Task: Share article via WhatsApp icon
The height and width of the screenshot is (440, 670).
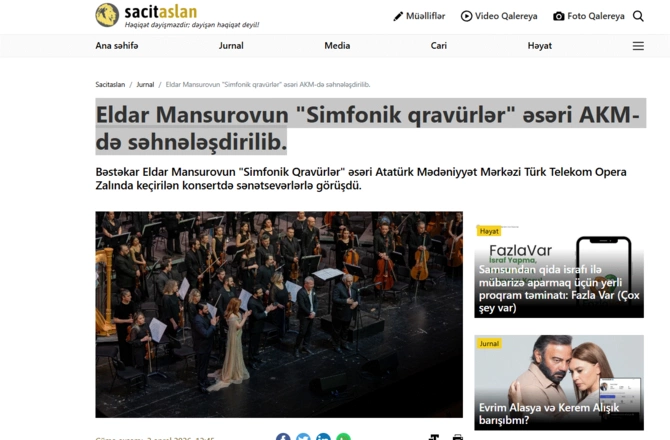Action: [x=344, y=437]
